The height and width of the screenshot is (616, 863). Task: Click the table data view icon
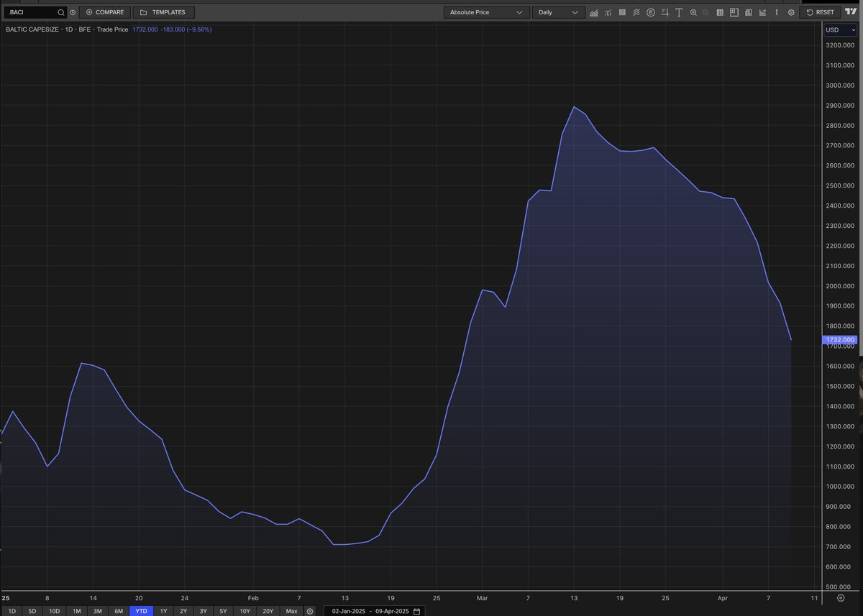[x=748, y=12]
